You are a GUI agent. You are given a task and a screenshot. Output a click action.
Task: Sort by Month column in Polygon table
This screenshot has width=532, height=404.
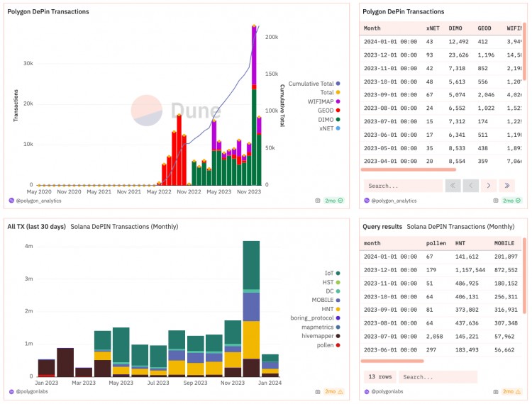tap(372, 28)
